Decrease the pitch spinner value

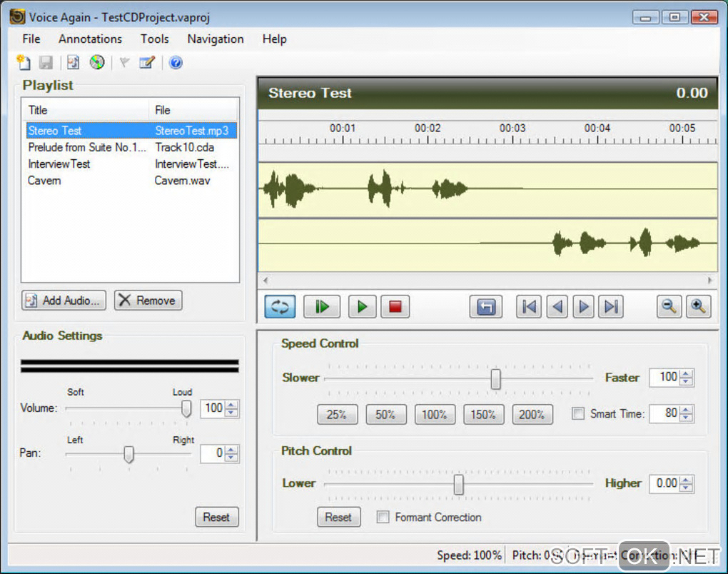[x=686, y=488]
